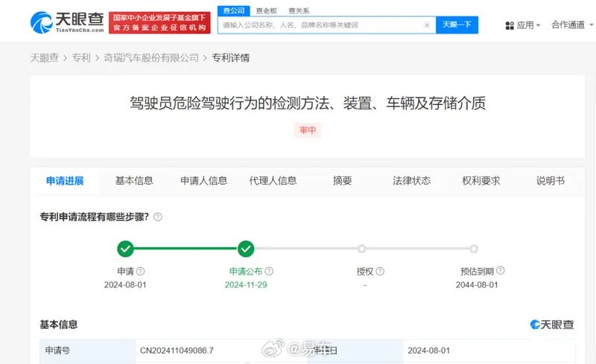This screenshot has width=596, height=364.
Task: Switch to 查老板 search tab
Action: coord(267,10)
